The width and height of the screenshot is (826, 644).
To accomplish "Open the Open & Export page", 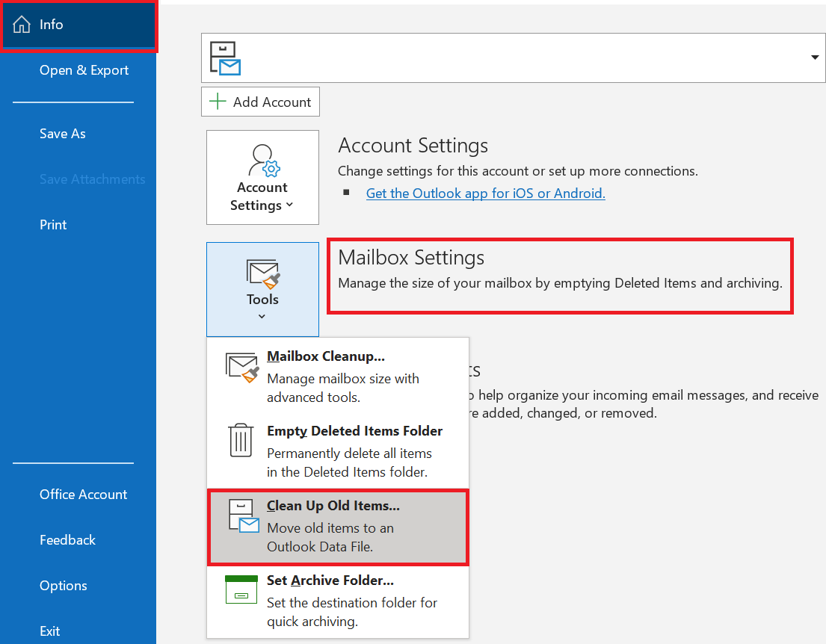I will [x=84, y=70].
